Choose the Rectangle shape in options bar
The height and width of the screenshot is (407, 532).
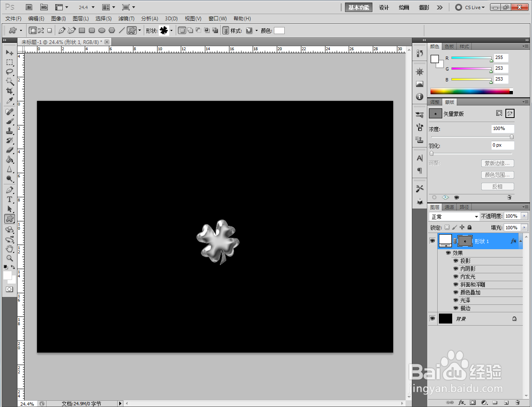point(82,30)
